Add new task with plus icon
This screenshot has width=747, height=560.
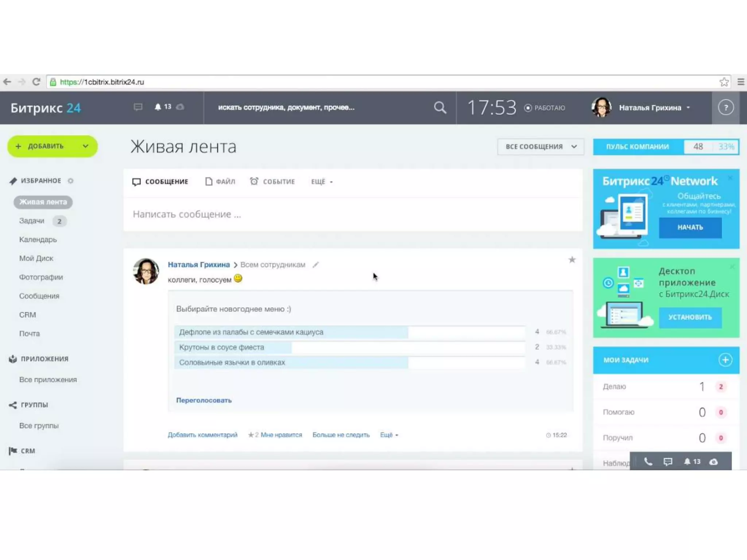pos(725,360)
